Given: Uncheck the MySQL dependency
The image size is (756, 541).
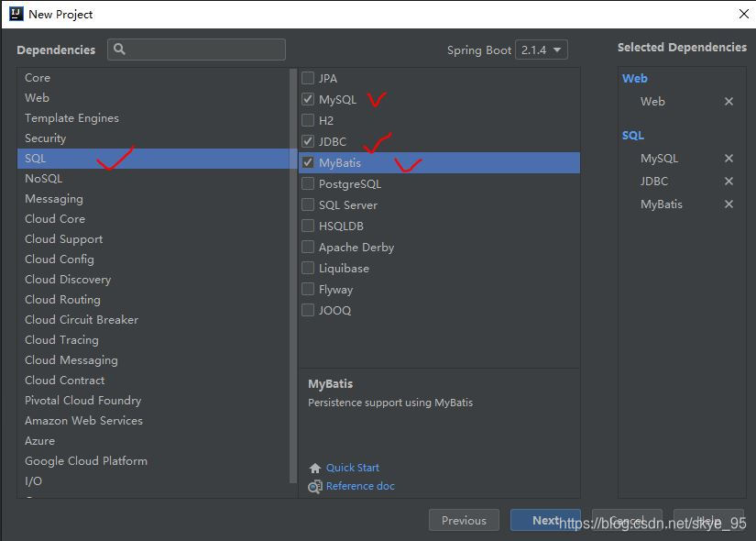Looking at the screenshot, I should (308, 99).
